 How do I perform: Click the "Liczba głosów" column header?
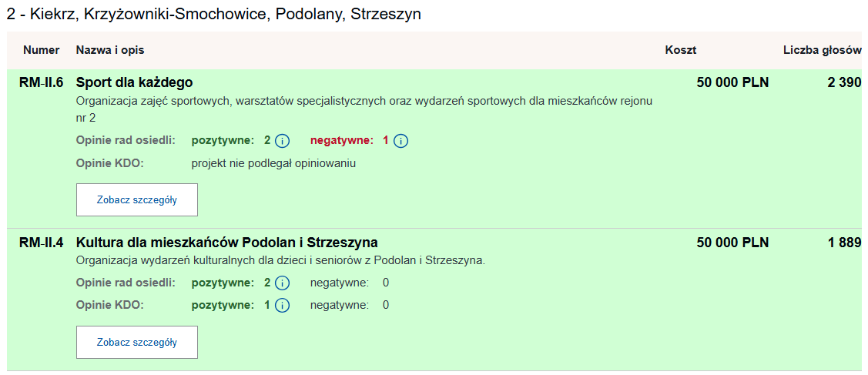pyautogui.click(x=822, y=50)
